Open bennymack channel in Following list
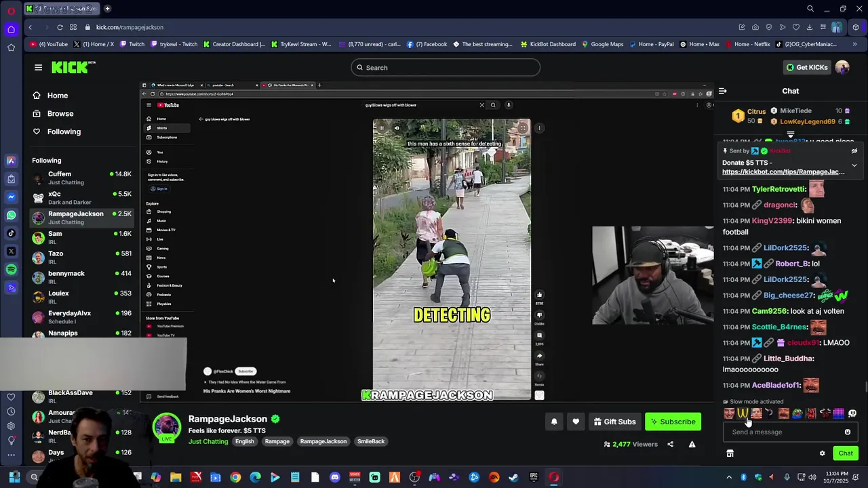This screenshot has width=868, height=488. pyautogui.click(x=81, y=277)
